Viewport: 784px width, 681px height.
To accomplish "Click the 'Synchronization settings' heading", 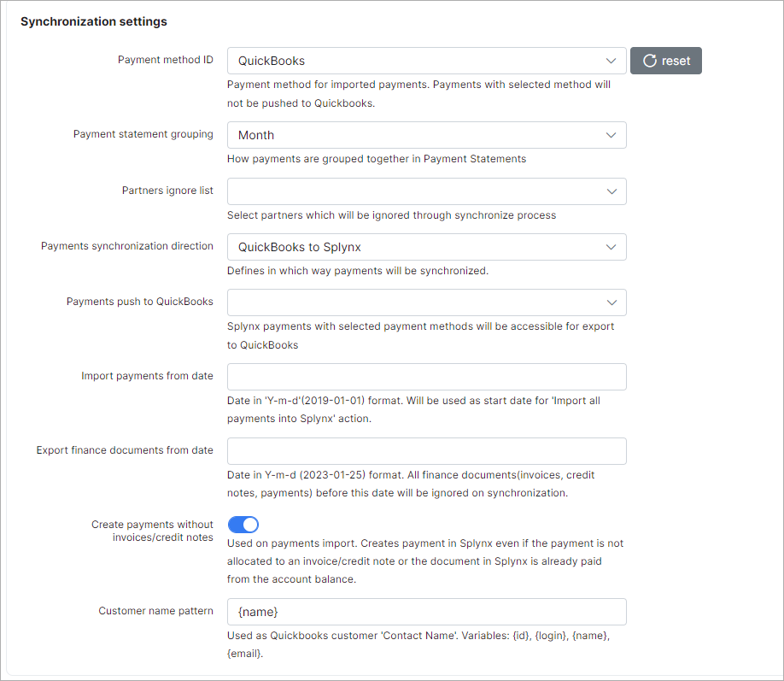I will click(x=94, y=21).
